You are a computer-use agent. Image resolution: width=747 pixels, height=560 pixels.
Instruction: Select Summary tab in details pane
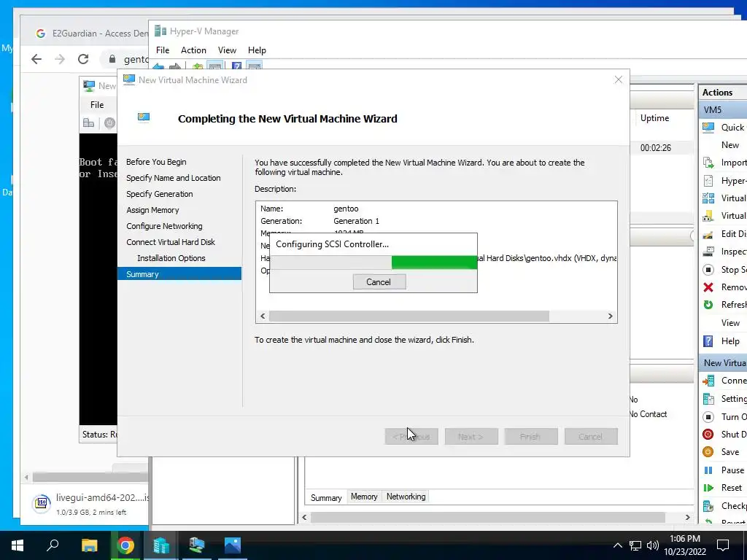[326, 497]
